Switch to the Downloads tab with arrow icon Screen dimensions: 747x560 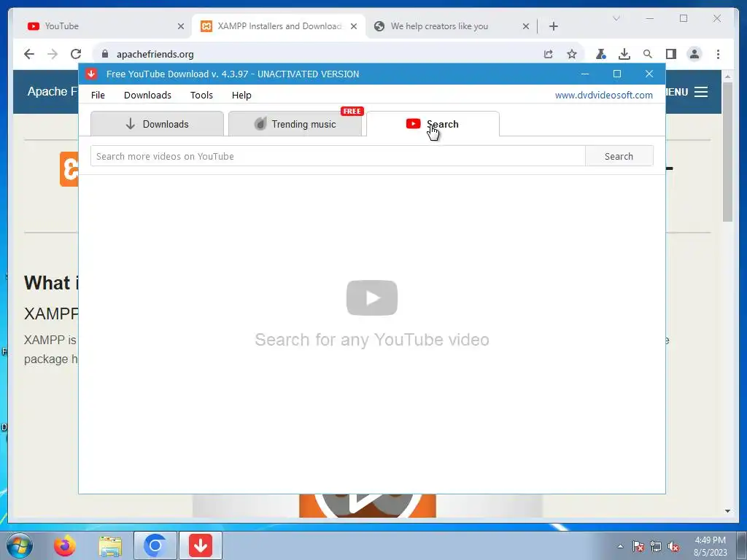click(x=157, y=124)
